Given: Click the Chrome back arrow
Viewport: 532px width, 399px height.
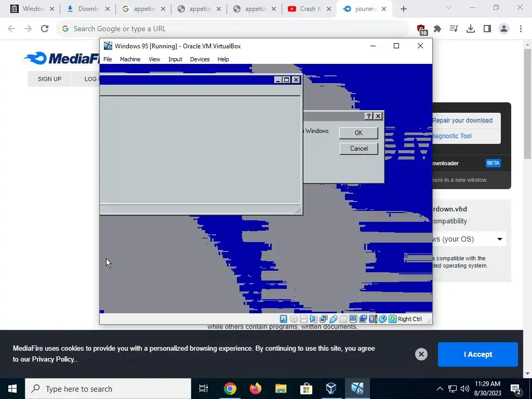Looking at the screenshot, I should (x=11, y=29).
